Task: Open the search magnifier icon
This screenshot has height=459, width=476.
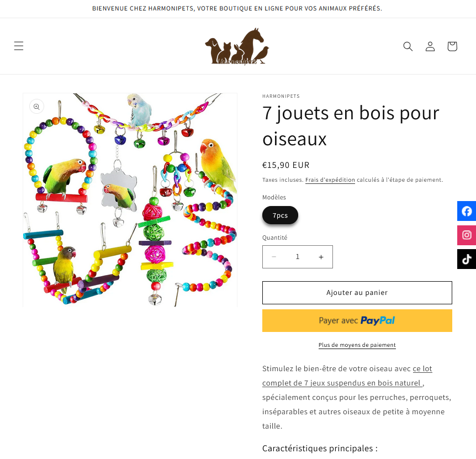Action: coord(408,46)
